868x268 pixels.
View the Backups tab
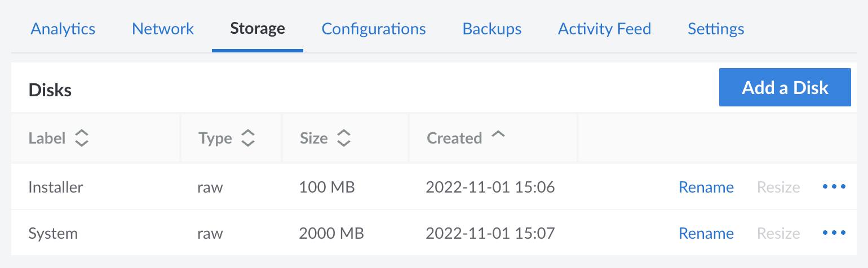[x=492, y=29]
